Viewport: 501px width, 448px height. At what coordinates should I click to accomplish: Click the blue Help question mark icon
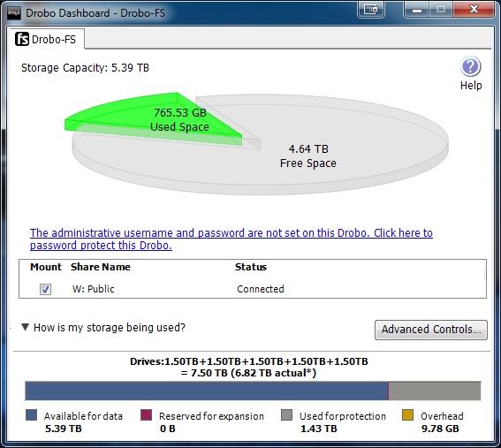coord(471,66)
